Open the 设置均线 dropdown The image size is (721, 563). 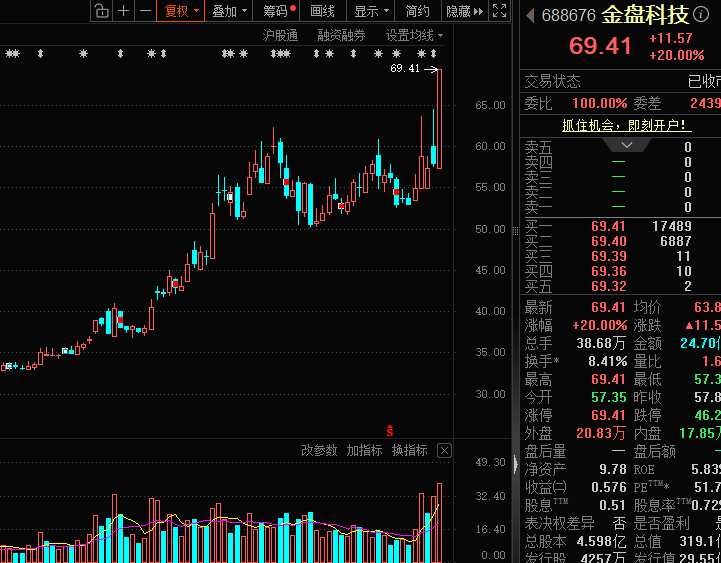coord(414,35)
